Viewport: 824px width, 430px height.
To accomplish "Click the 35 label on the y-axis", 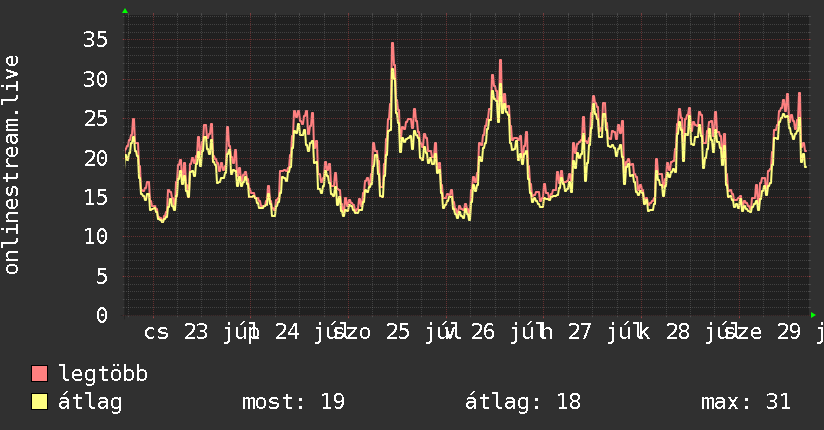I will click(96, 39).
